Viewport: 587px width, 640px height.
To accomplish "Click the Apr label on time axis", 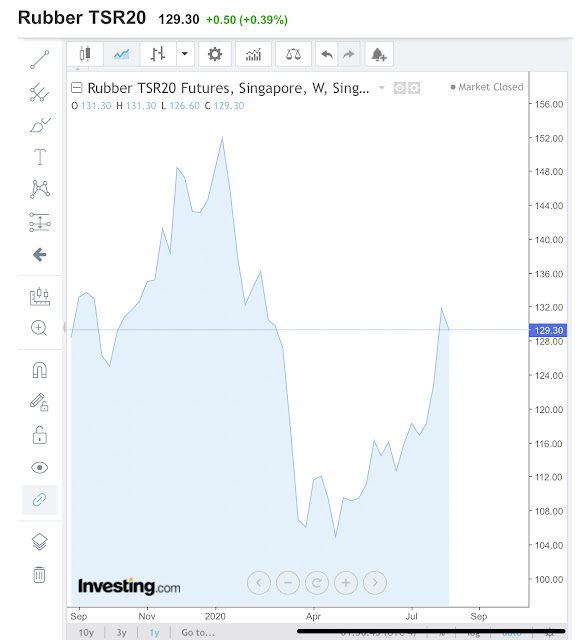I will click(x=314, y=616).
